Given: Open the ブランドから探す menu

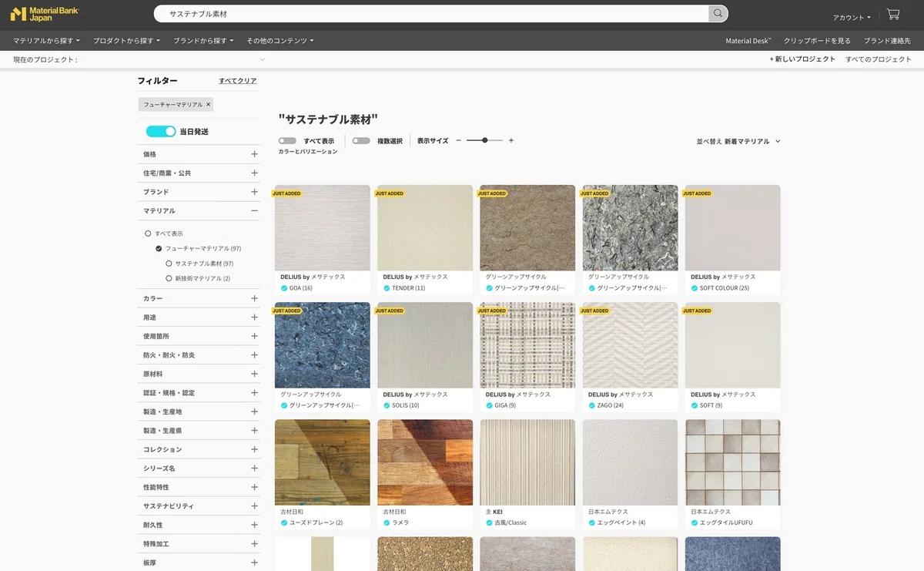Looking at the screenshot, I should click(x=203, y=40).
